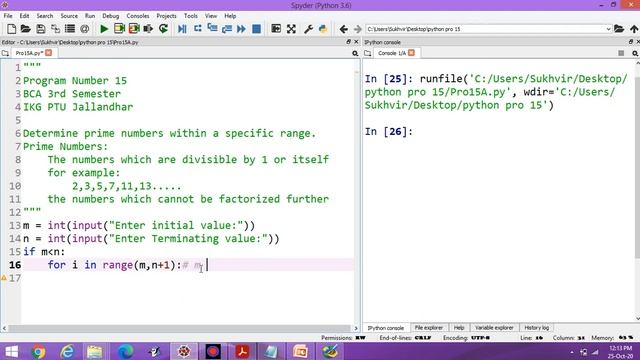Open the Tools menu
Image resolution: width=640 pixels, height=360 pixels.
click(191, 16)
